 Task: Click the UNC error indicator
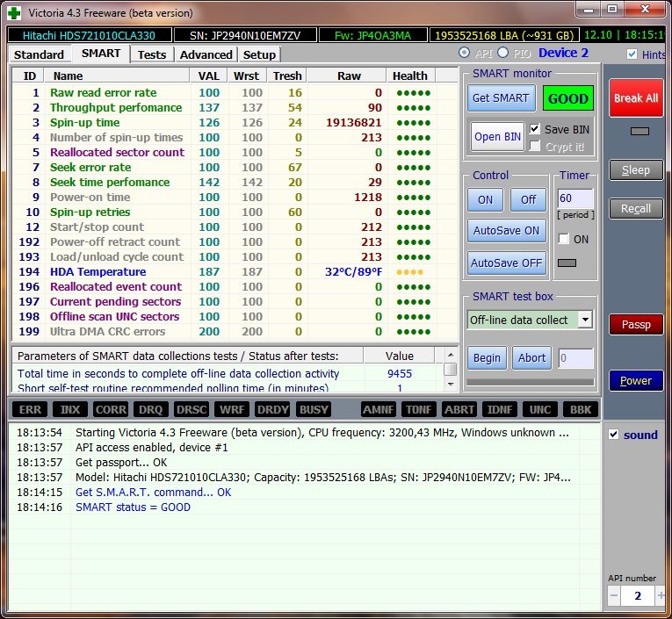[x=538, y=409]
